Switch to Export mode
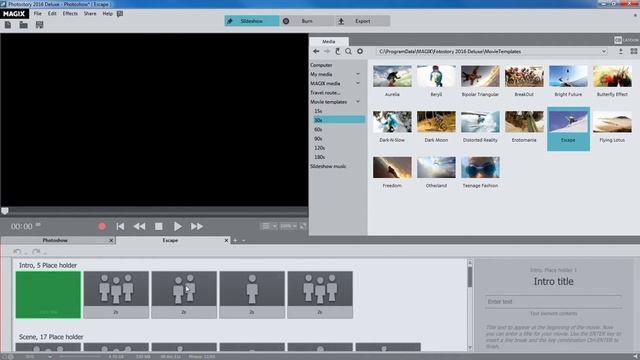This screenshot has height=360, width=640. (x=362, y=21)
